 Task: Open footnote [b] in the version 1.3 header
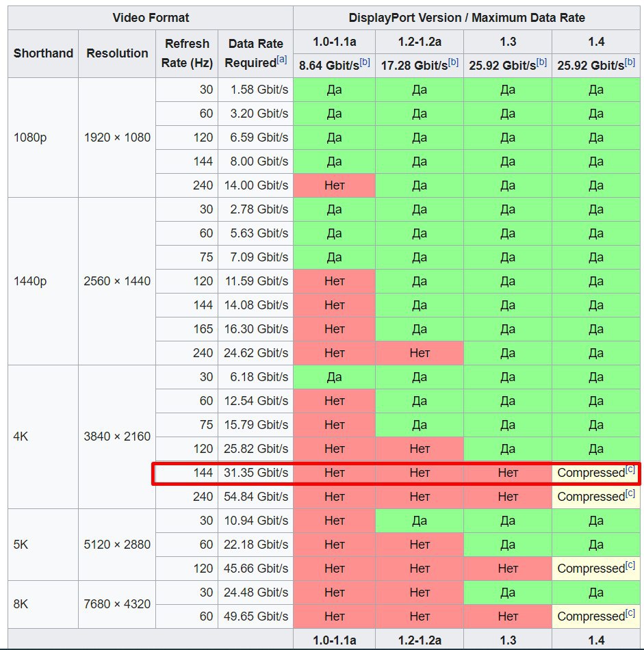coord(541,62)
